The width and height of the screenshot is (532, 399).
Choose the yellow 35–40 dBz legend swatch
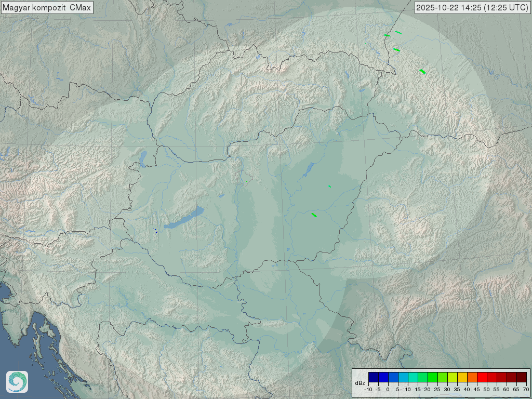tap(462, 377)
